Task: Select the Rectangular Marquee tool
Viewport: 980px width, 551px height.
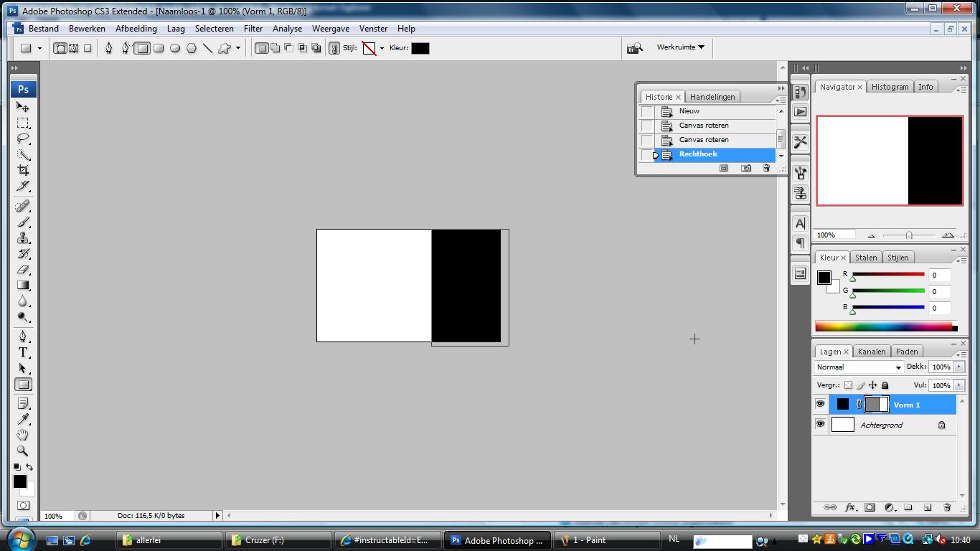Action: coord(23,123)
